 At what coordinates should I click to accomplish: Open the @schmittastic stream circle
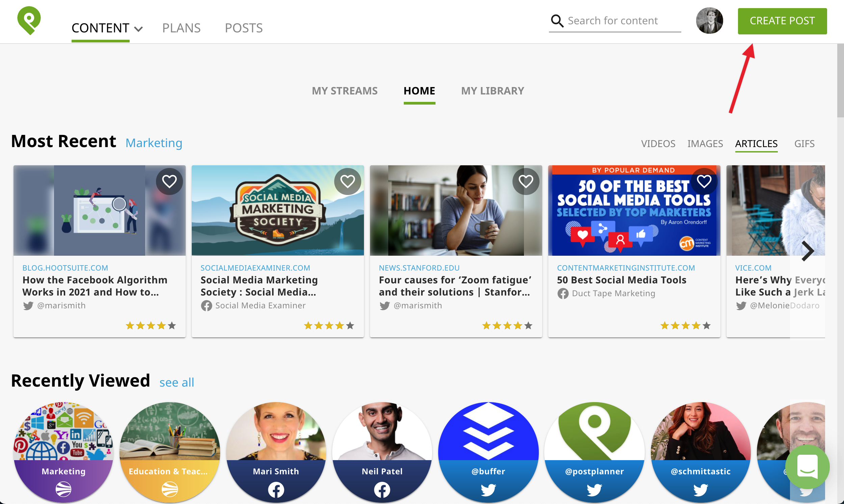[700, 452]
